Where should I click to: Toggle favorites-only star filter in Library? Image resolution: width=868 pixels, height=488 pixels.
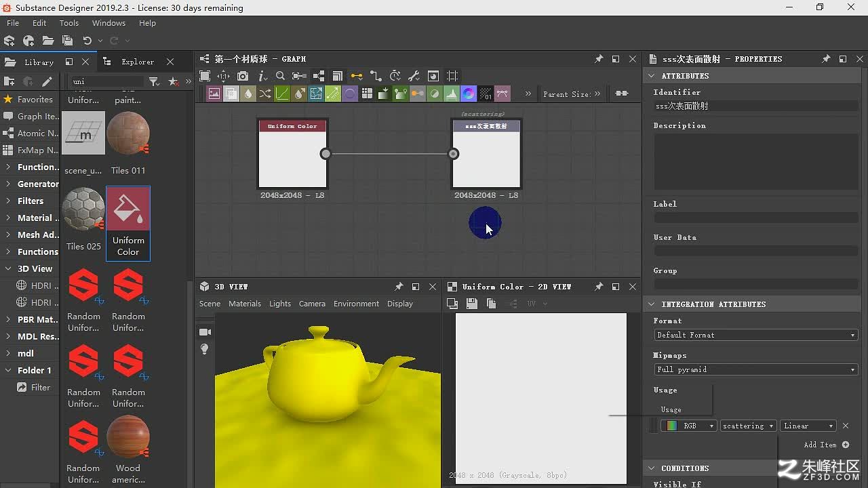click(x=174, y=81)
